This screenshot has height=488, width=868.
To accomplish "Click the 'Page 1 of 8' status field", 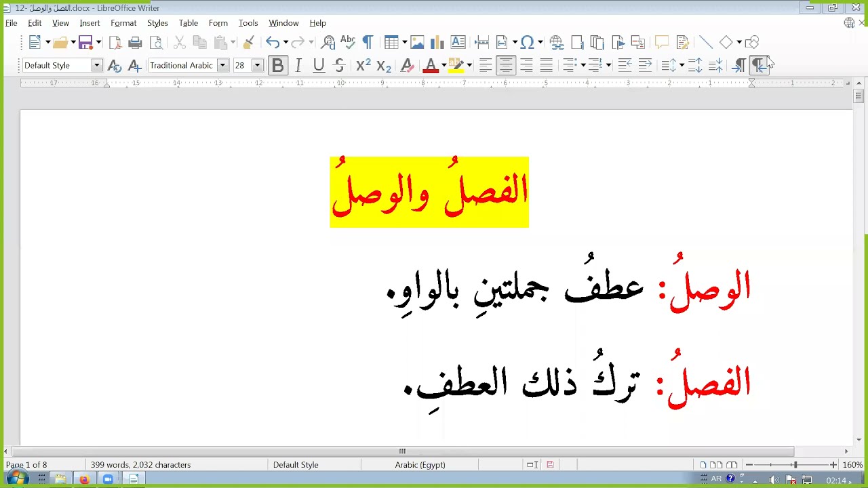I will click(x=26, y=465).
